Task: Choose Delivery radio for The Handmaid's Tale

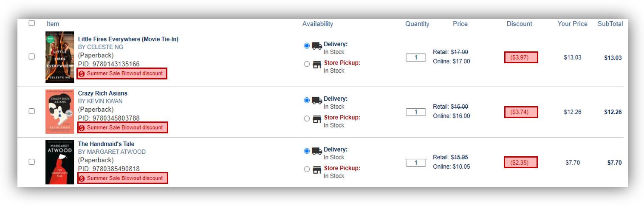Action: [x=307, y=151]
